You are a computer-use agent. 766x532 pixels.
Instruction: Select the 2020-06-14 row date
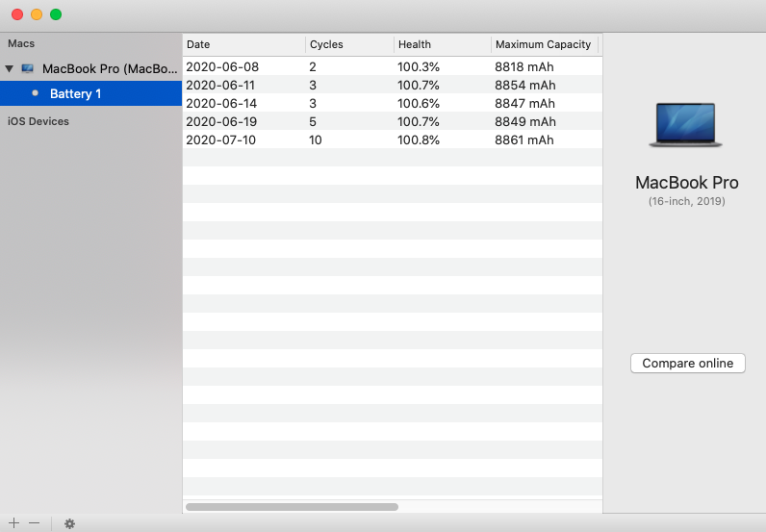[221, 104]
